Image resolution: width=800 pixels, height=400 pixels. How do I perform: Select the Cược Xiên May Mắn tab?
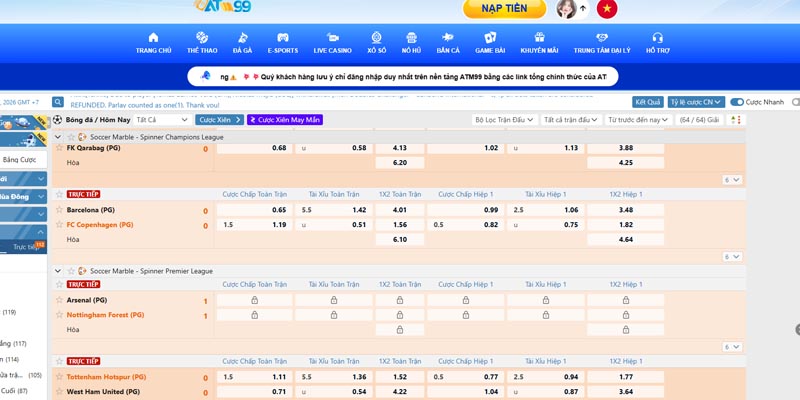[285, 120]
